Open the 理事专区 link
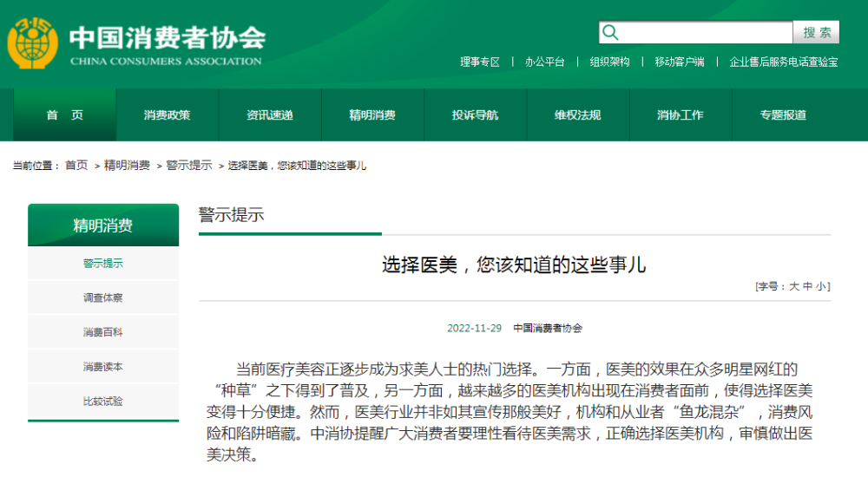 tap(480, 62)
